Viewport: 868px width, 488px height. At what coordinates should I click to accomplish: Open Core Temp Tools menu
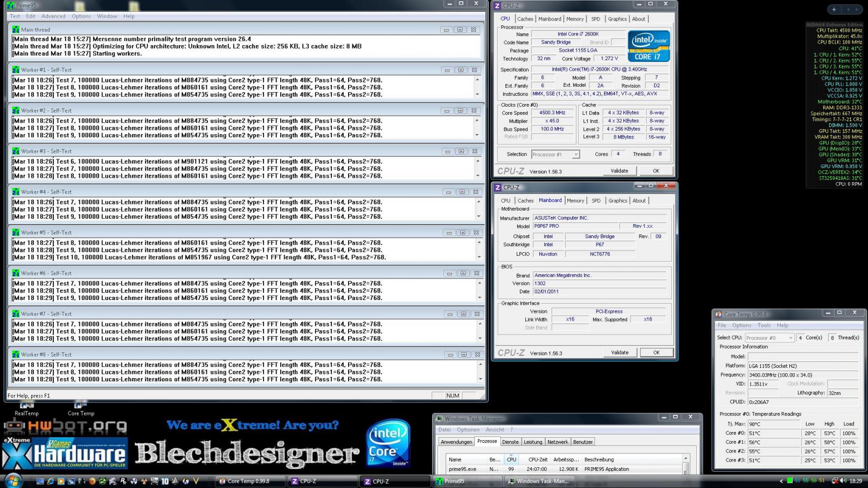coord(764,325)
